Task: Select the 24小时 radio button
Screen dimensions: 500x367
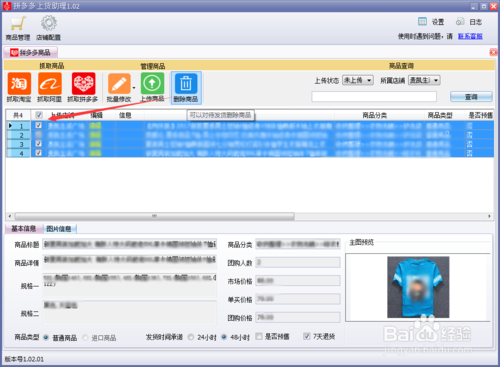Action: click(x=191, y=337)
